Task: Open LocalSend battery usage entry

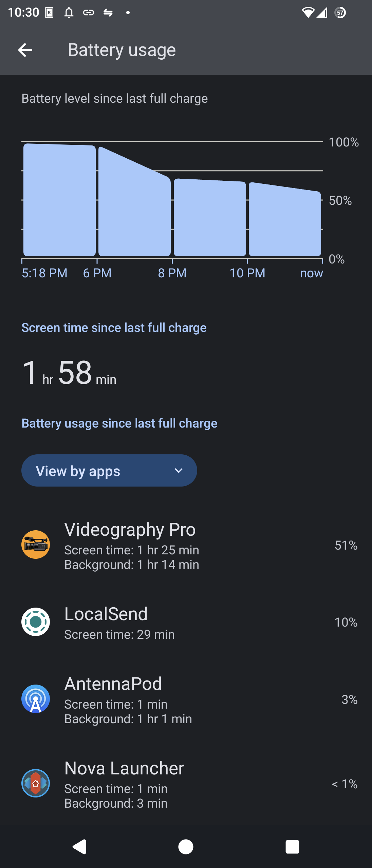Action: click(x=186, y=622)
